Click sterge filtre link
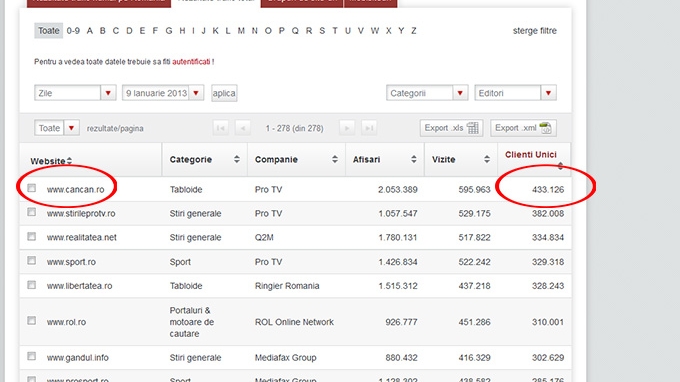This screenshot has height=382, width=680. pyautogui.click(x=535, y=31)
